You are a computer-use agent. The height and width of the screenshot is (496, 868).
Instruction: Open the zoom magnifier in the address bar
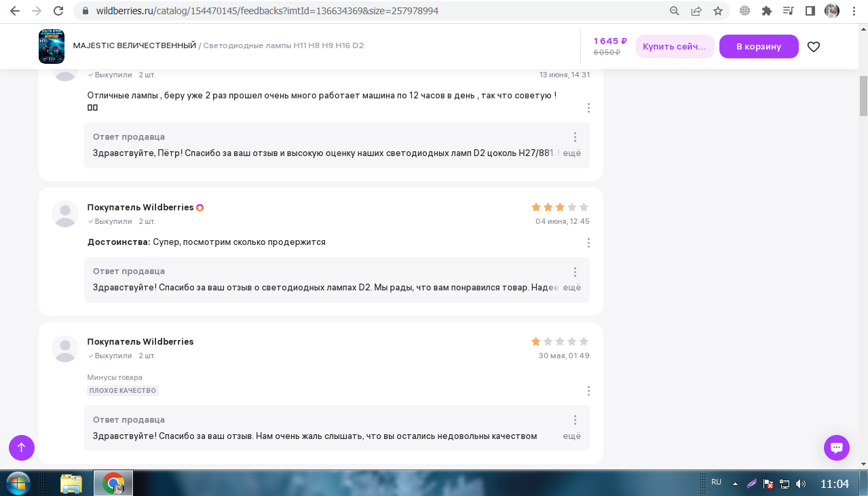pyautogui.click(x=675, y=11)
